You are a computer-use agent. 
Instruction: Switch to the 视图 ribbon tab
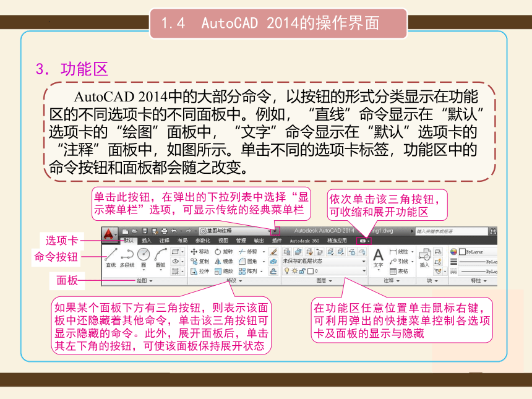(x=223, y=241)
